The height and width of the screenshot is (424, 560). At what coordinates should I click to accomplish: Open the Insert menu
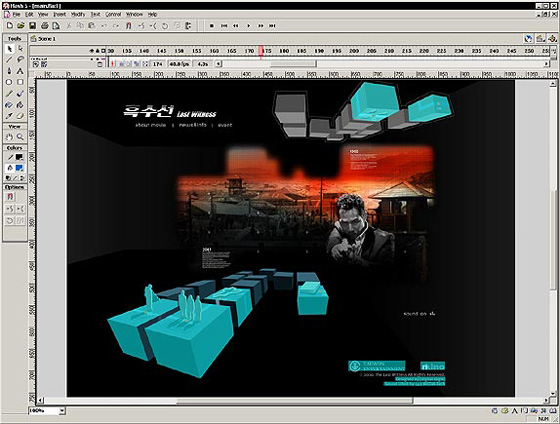pyautogui.click(x=60, y=15)
